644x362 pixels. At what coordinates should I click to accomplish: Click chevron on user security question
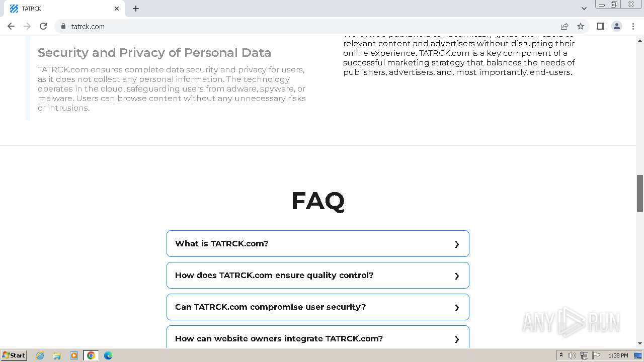tap(457, 308)
